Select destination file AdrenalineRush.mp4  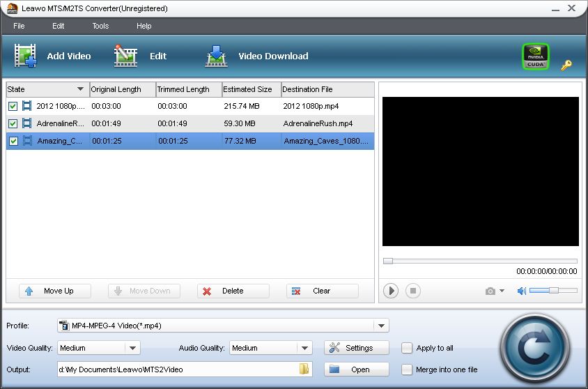[318, 123]
